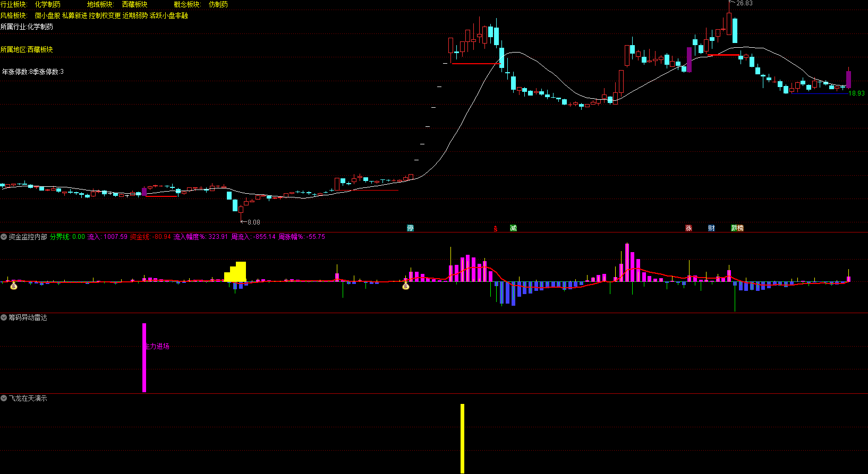Select the 微小盘股 style tag
Screen dimensions: 868x474
point(47,15)
